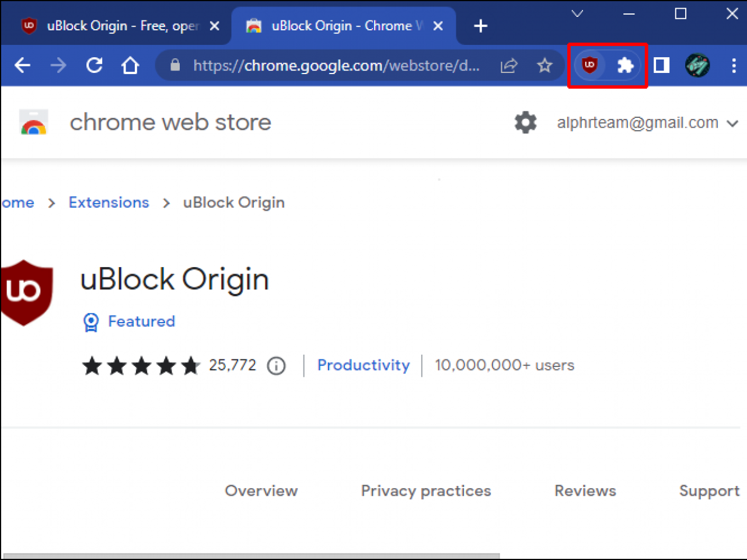The width and height of the screenshot is (747, 560).
Task: Click the Chrome side panel icon
Action: click(661, 65)
